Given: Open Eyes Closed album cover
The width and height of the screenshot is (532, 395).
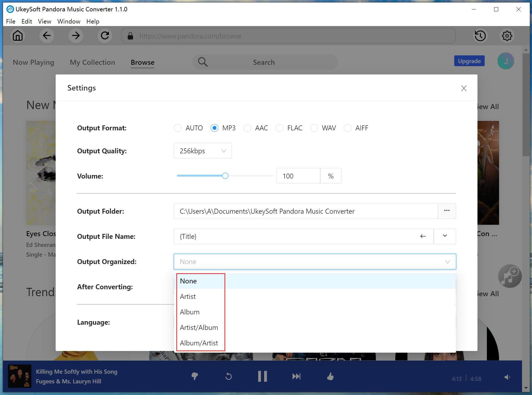Looking at the screenshot, I should (x=41, y=173).
